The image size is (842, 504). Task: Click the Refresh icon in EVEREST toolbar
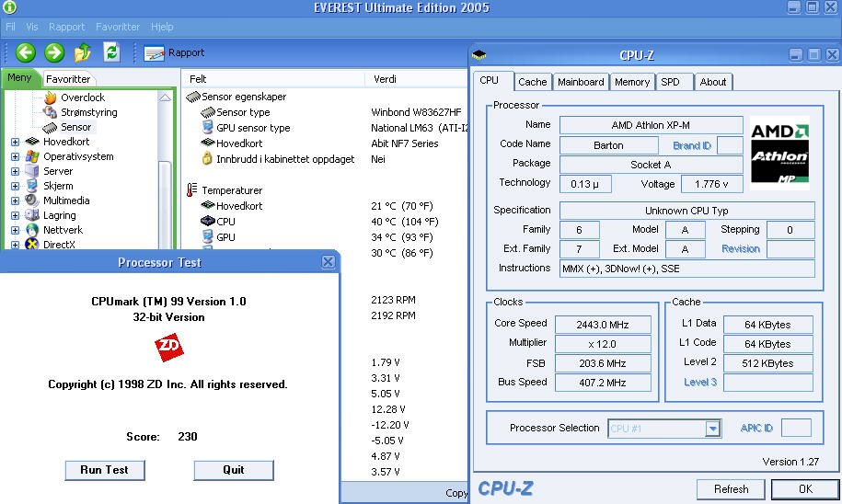coord(111,52)
